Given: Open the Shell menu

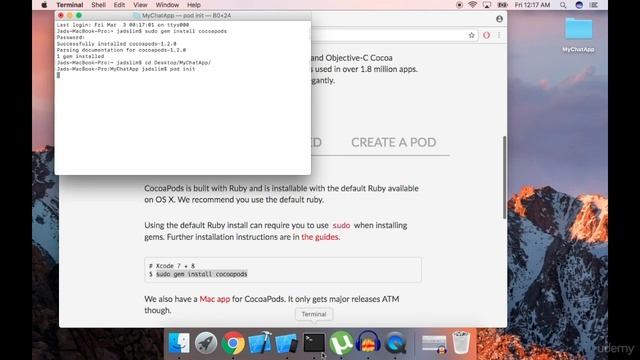Looking at the screenshot, I should point(98,5).
